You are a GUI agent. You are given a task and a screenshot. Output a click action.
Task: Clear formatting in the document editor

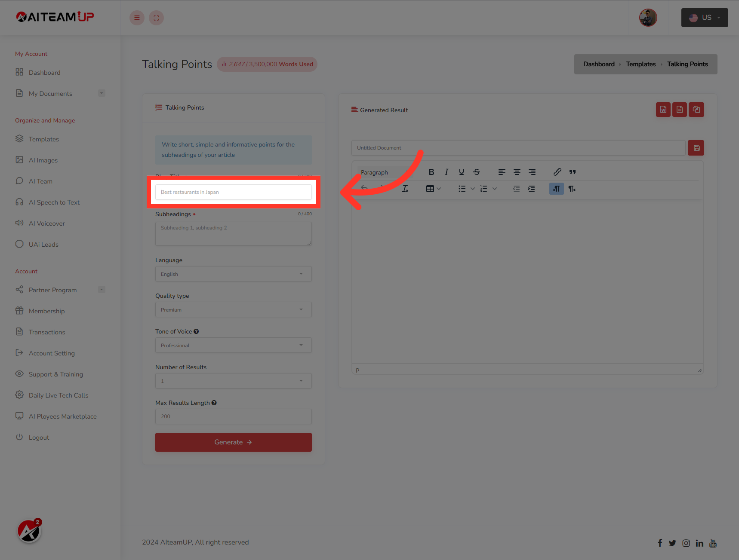pyautogui.click(x=405, y=189)
